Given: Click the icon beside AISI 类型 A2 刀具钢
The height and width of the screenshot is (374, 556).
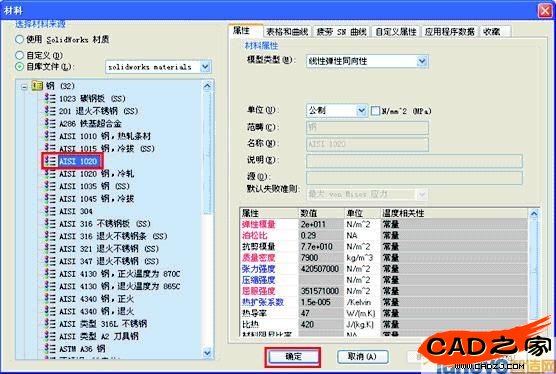Looking at the screenshot, I should (50, 336).
